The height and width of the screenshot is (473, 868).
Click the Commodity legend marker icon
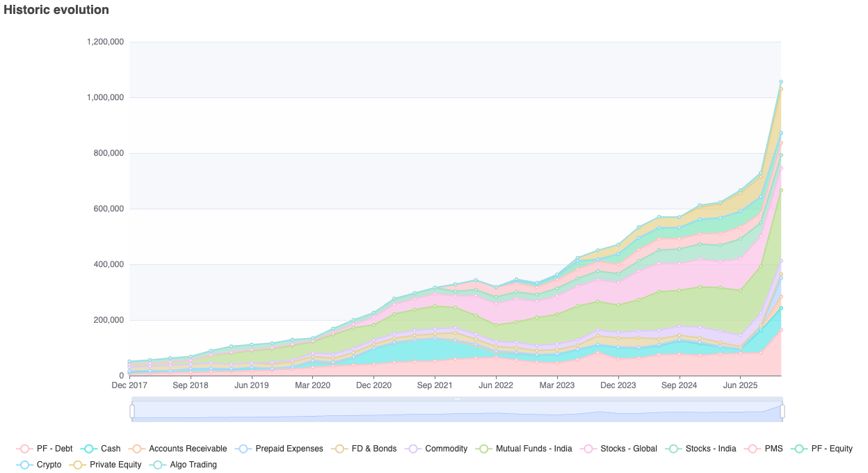tap(413, 449)
